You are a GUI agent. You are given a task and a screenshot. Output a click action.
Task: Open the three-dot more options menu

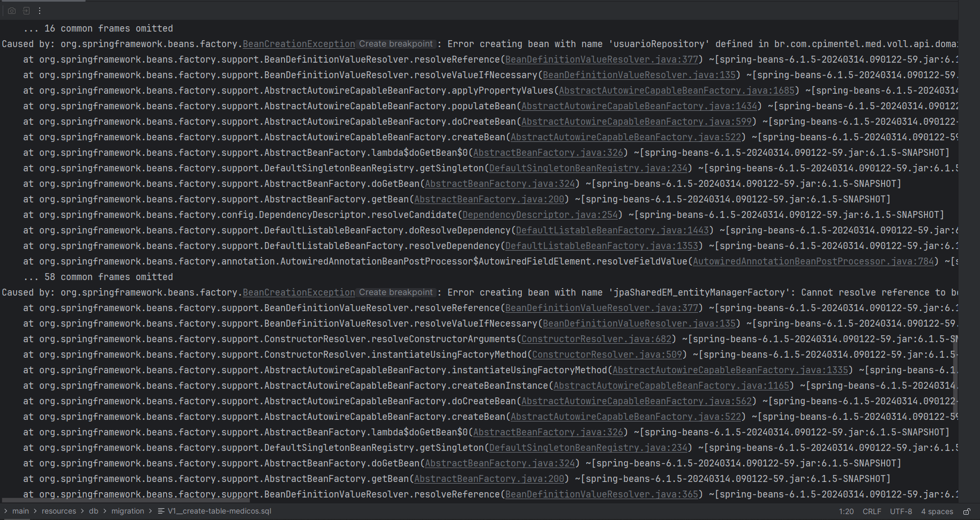click(40, 11)
